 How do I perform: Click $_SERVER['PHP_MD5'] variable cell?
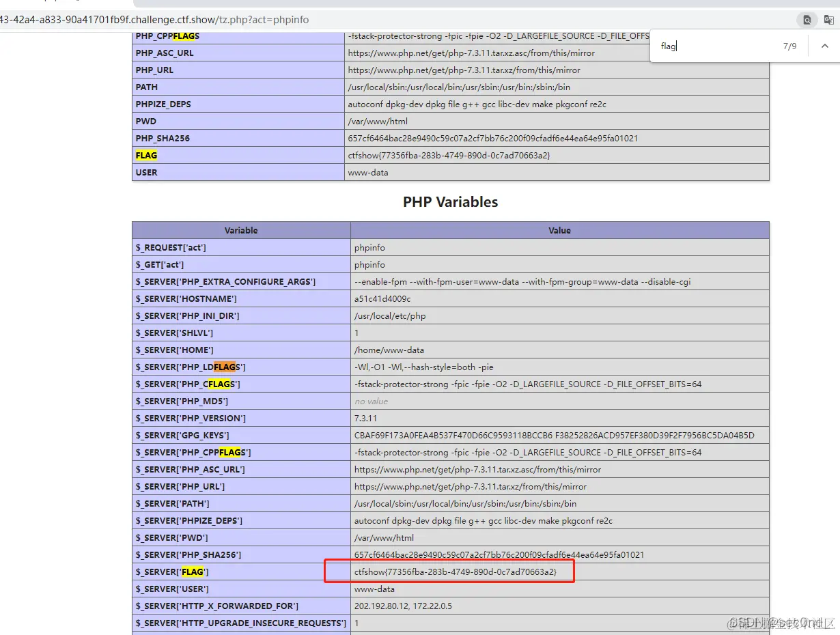coord(241,401)
